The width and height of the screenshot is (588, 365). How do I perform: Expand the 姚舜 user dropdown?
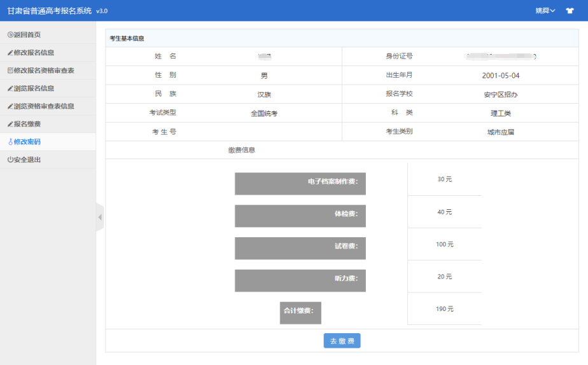click(545, 11)
